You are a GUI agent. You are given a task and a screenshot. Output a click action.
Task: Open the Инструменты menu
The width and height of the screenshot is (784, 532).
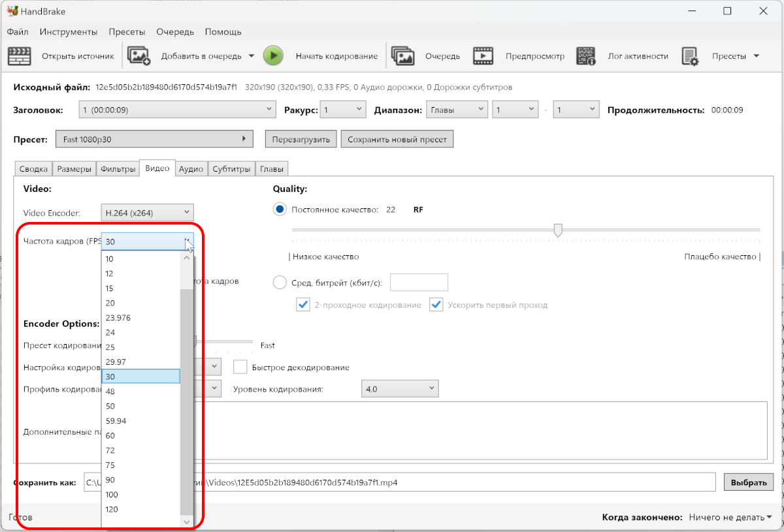click(69, 31)
